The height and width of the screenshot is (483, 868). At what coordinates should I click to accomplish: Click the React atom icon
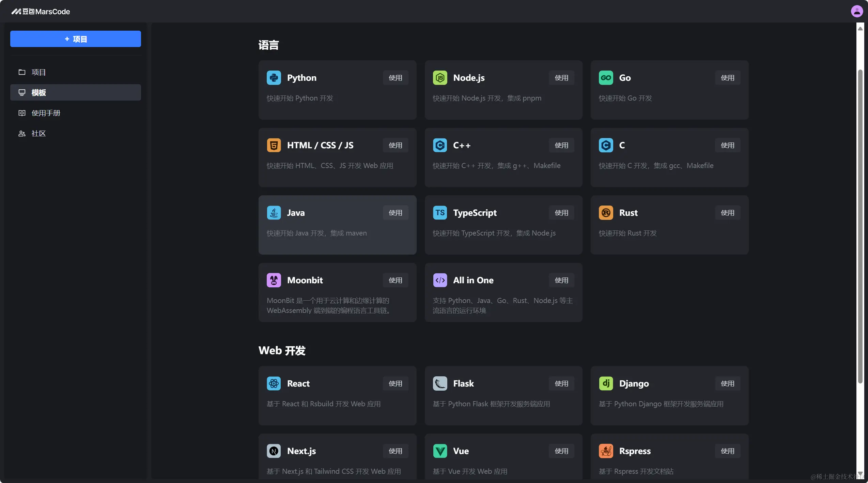[x=274, y=383]
